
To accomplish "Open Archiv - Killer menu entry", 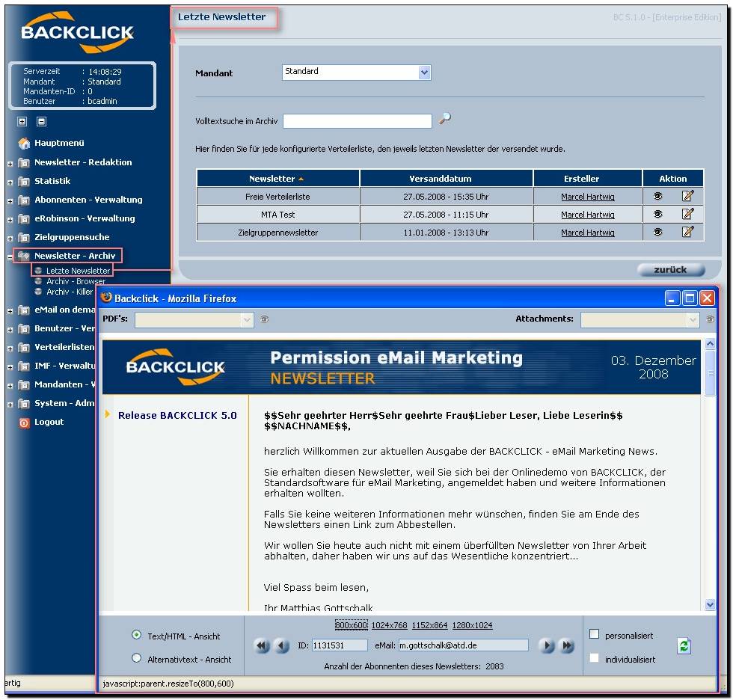I will click(70, 292).
